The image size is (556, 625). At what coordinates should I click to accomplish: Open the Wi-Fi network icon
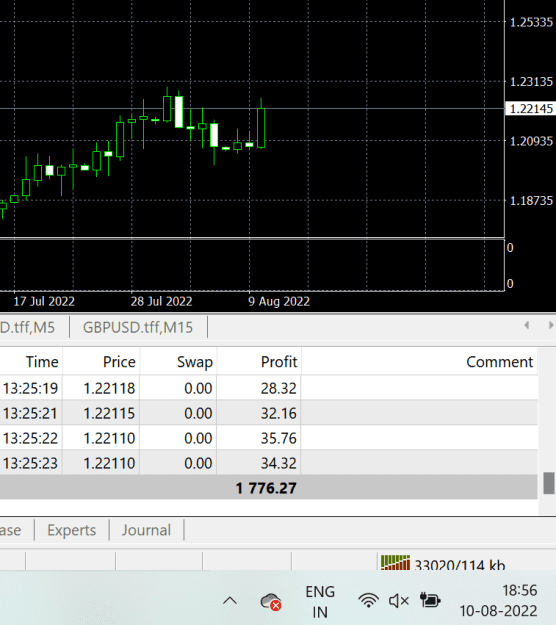point(368,600)
